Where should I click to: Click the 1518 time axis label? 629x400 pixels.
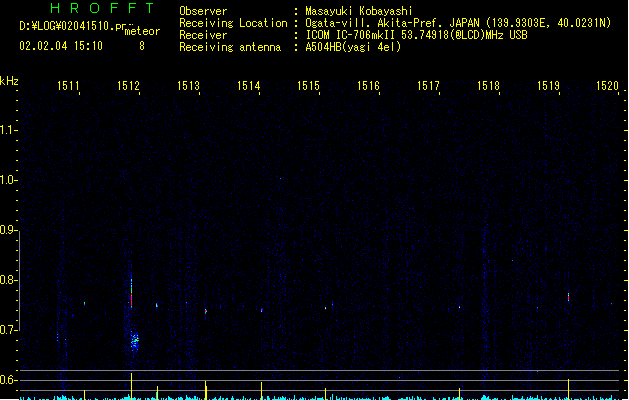click(x=488, y=86)
